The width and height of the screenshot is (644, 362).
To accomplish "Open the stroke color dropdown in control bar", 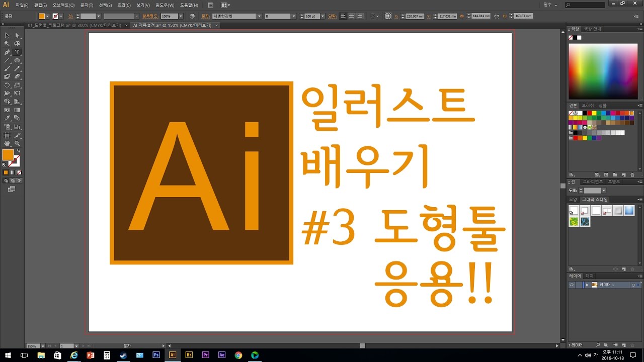I will (x=61, y=16).
